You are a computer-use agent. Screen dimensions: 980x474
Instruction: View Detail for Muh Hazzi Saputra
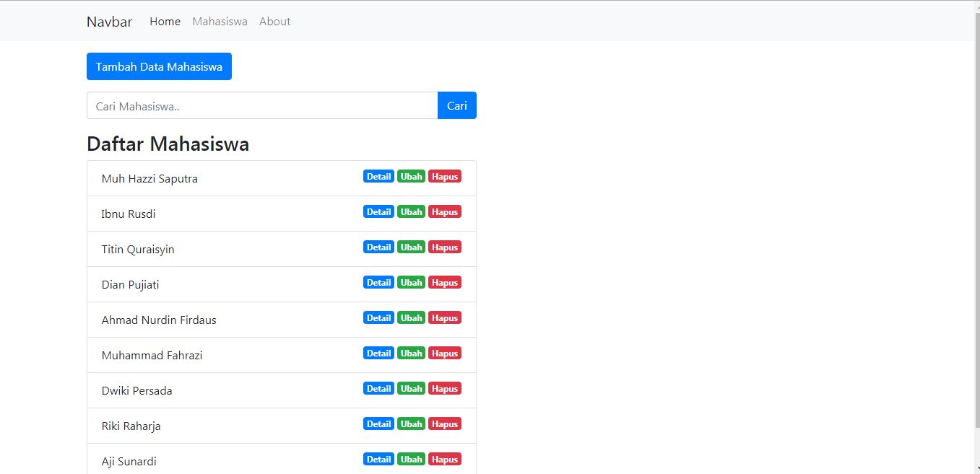[378, 177]
